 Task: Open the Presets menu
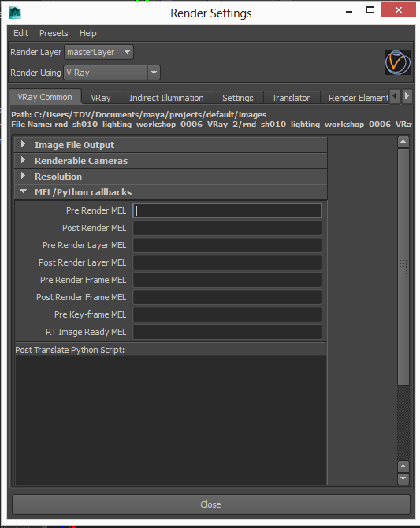[x=54, y=33]
